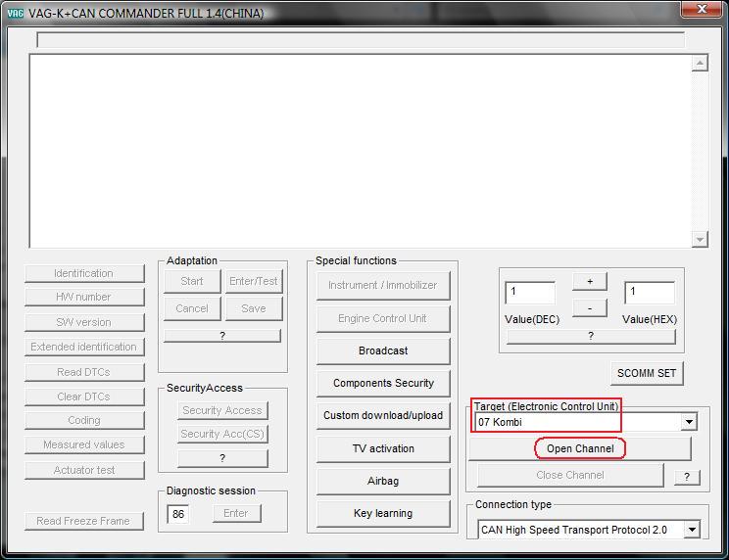
Task: Click the Identification button
Action: click(84, 273)
